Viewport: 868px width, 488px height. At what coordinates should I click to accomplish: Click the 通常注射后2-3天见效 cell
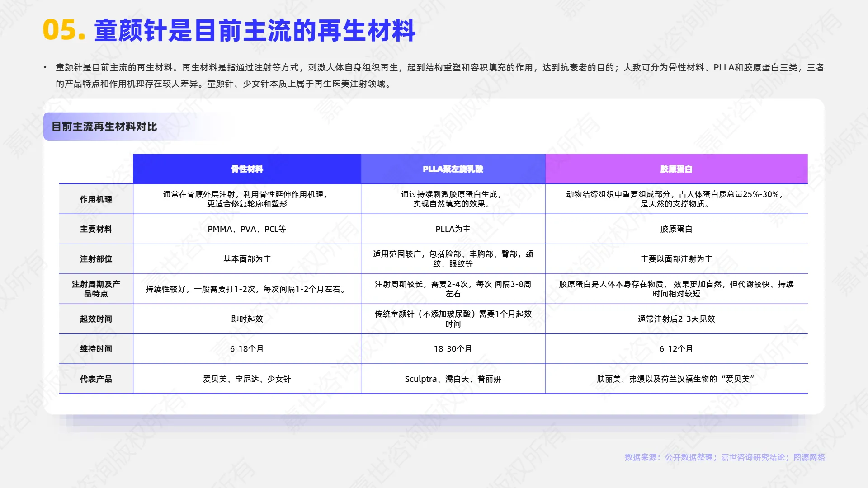[676, 319]
